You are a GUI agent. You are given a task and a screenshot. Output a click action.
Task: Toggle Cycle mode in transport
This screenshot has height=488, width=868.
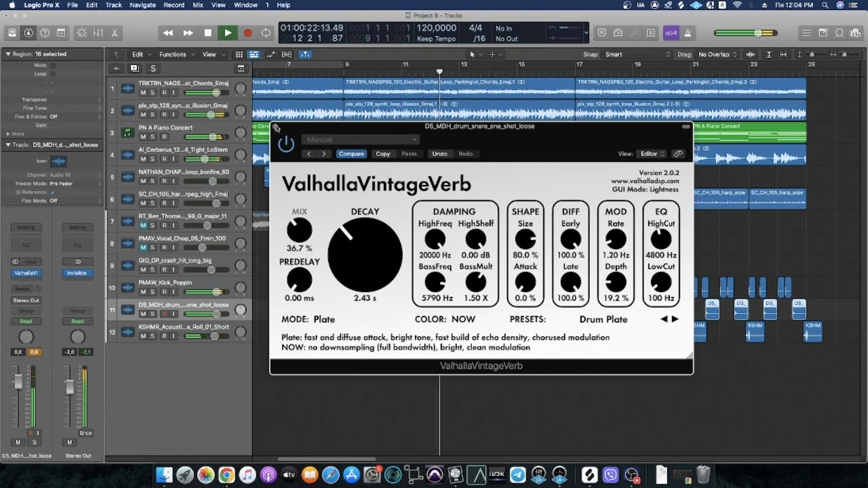(267, 33)
